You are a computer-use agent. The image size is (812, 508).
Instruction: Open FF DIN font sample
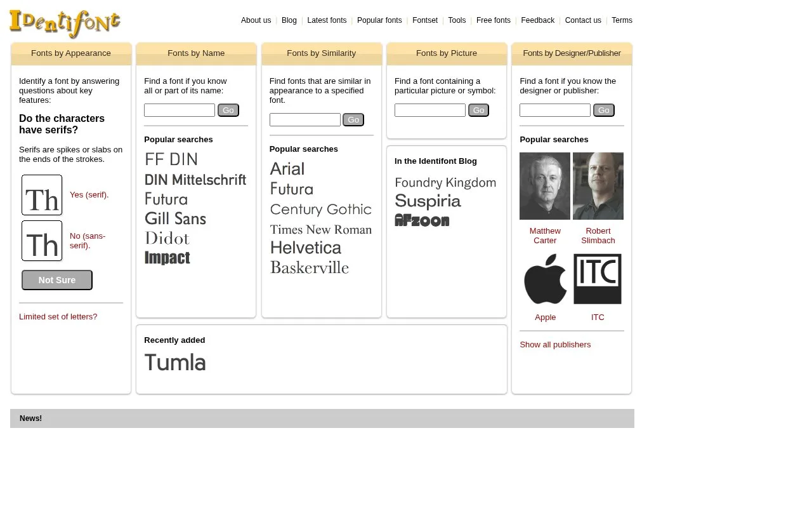(x=171, y=159)
